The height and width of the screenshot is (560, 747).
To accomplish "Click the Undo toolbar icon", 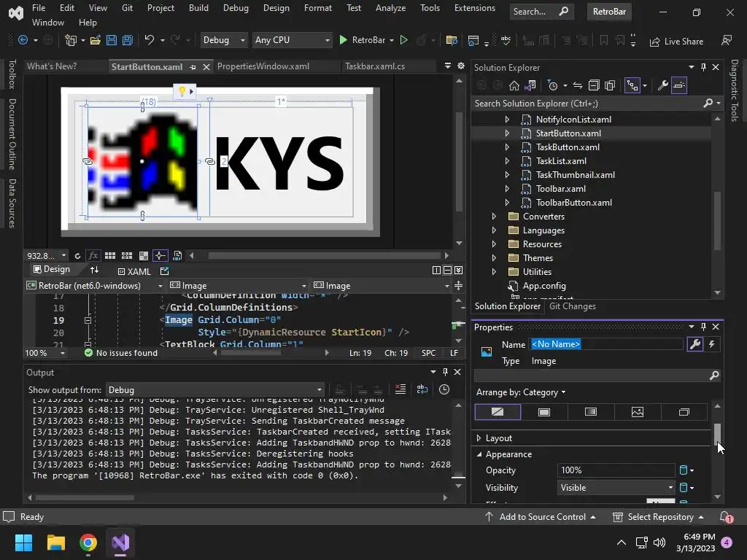I will coord(149,41).
